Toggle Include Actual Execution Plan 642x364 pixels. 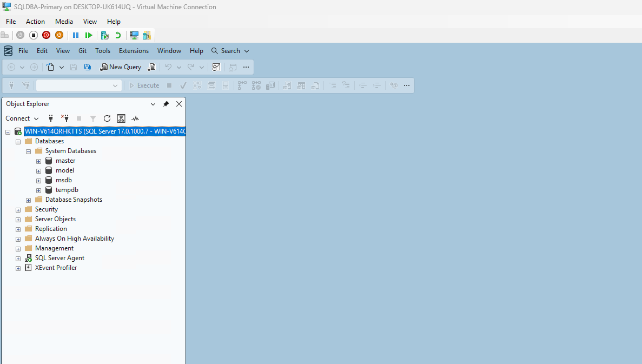click(242, 85)
